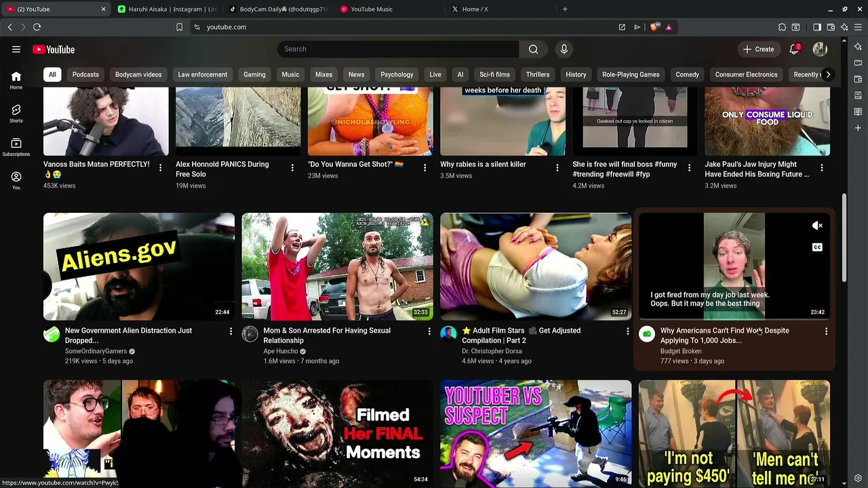
Task: Open Dr. Christopher Dorsa channel link
Action: click(492, 351)
